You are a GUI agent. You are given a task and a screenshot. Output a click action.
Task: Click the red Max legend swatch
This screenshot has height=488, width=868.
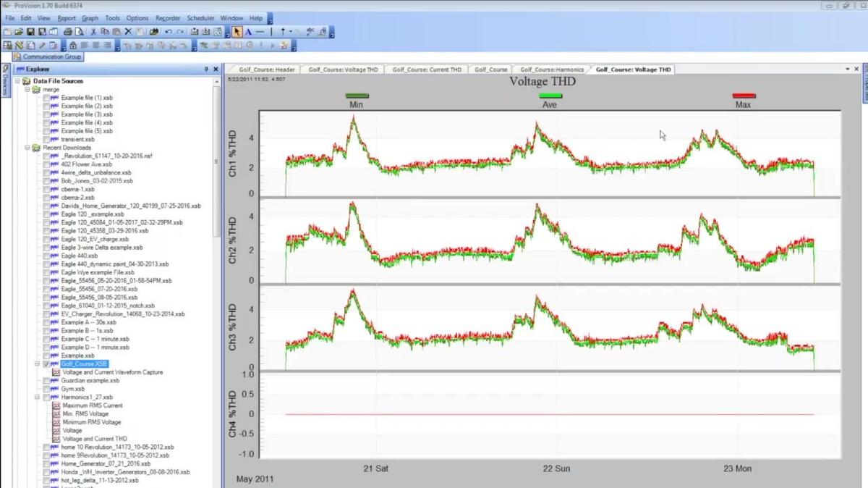[x=744, y=96]
